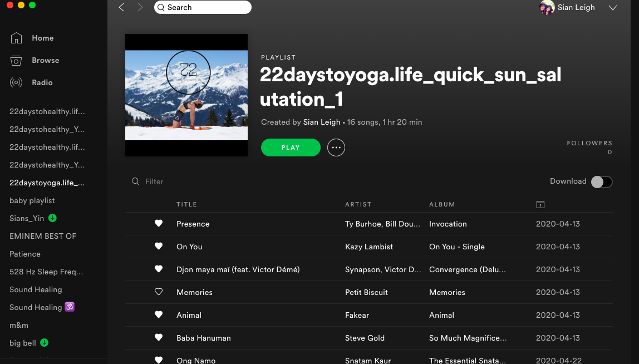Open artist Petit Biscuit
Screen dimensions: 639x364
click(x=366, y=292)
